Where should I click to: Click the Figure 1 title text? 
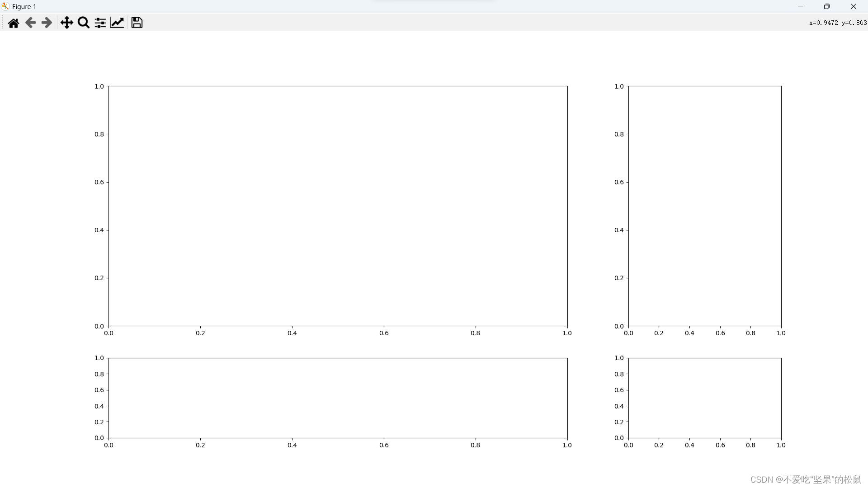click(x=24, y=6)
